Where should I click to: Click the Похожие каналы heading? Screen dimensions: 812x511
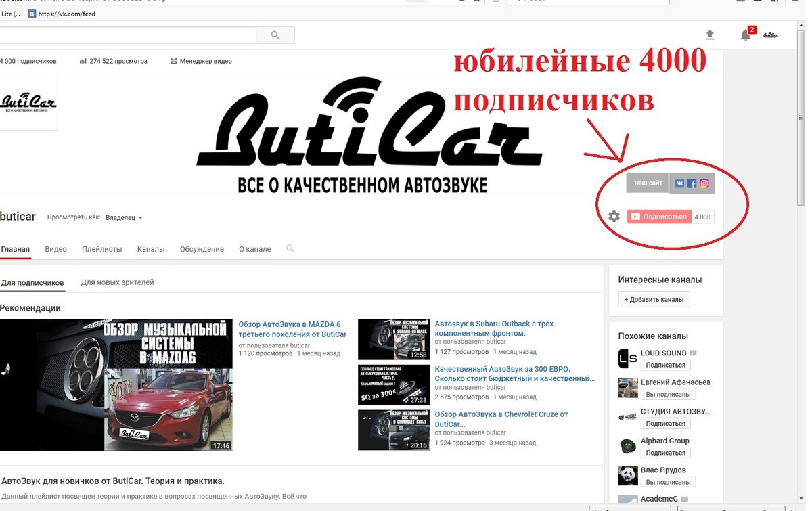point(653,336)
